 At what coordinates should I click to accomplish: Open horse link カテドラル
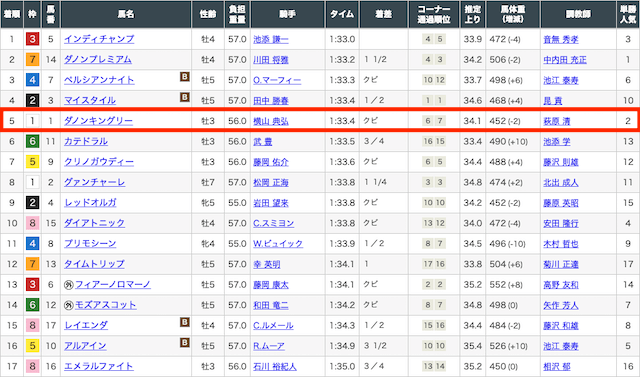[86, 141]
